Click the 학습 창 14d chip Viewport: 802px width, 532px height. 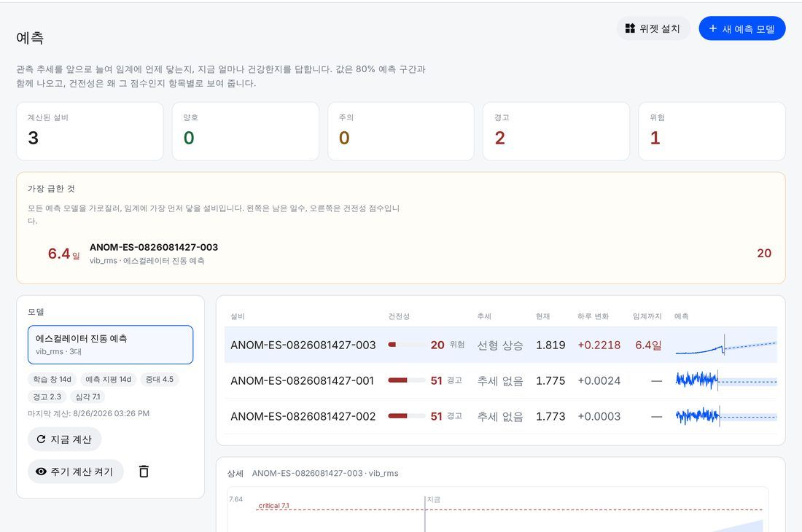[52, 379]
